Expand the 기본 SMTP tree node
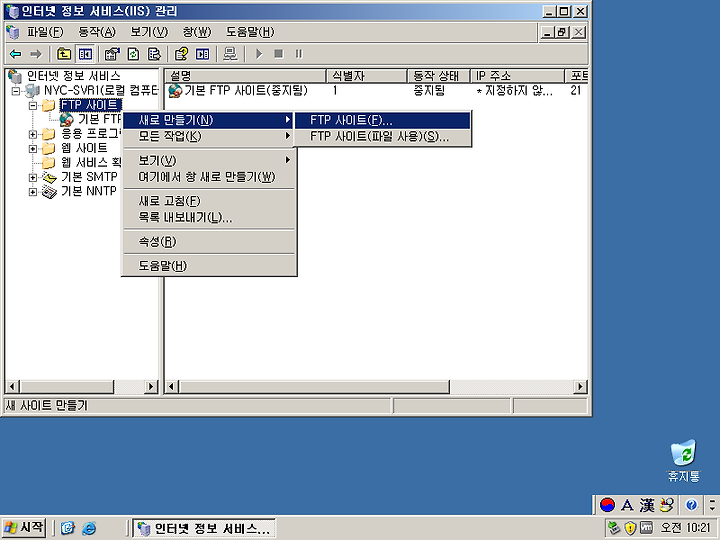Image resolution: width=720 pixels, height=540 pixels. [33, 177]
